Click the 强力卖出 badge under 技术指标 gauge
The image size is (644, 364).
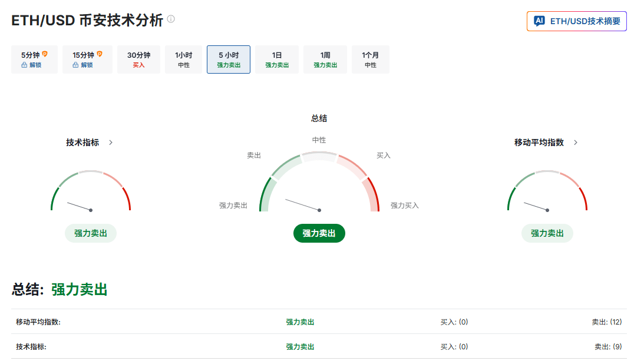click(x=91, y=233)
